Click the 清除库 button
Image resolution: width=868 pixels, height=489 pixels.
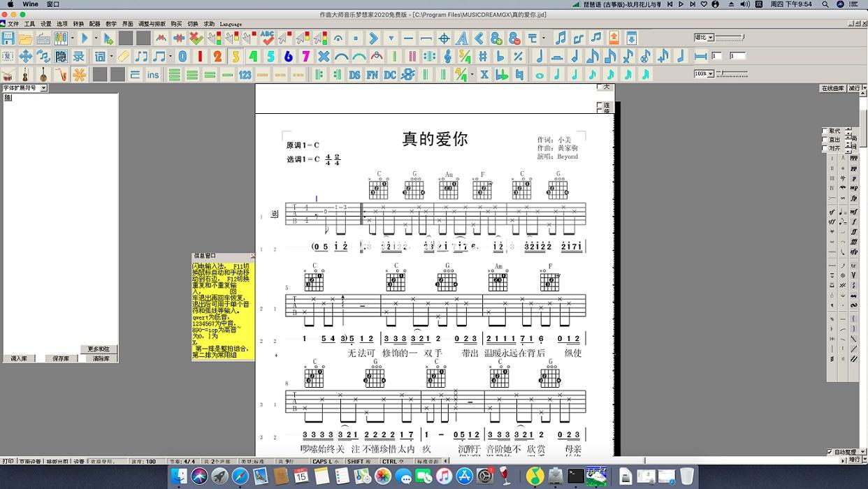coord(101,358)
